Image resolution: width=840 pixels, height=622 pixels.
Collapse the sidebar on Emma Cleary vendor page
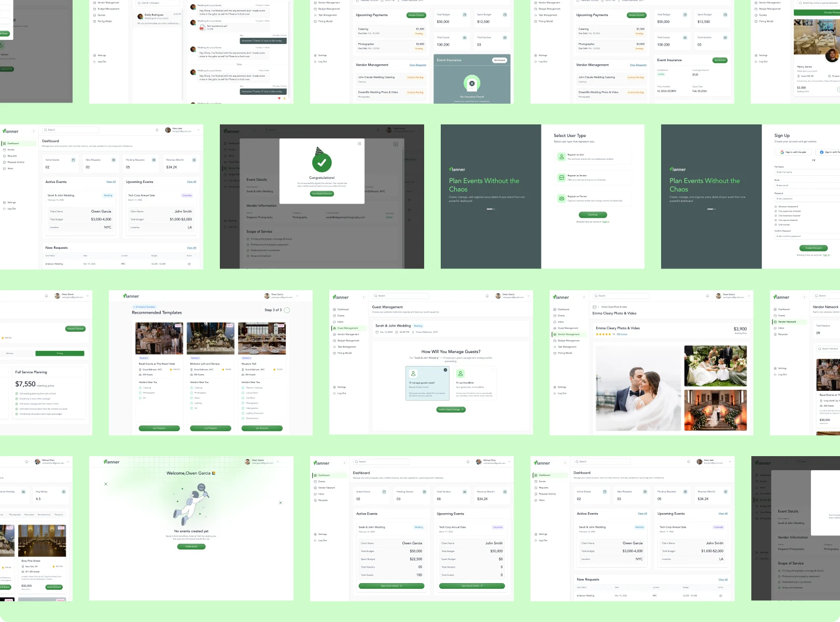click(584, 297)
